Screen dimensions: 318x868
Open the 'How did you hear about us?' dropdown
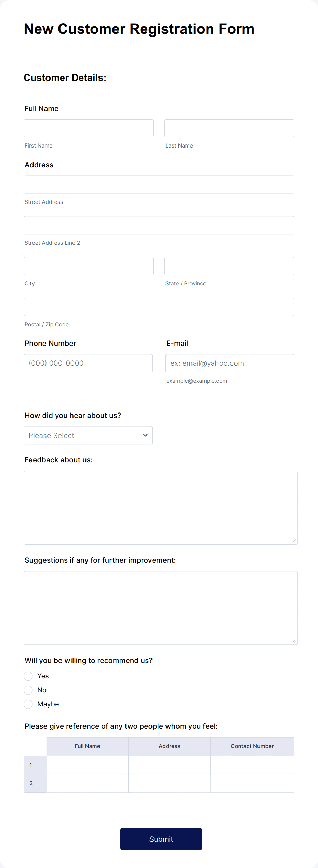click(88, 435)
